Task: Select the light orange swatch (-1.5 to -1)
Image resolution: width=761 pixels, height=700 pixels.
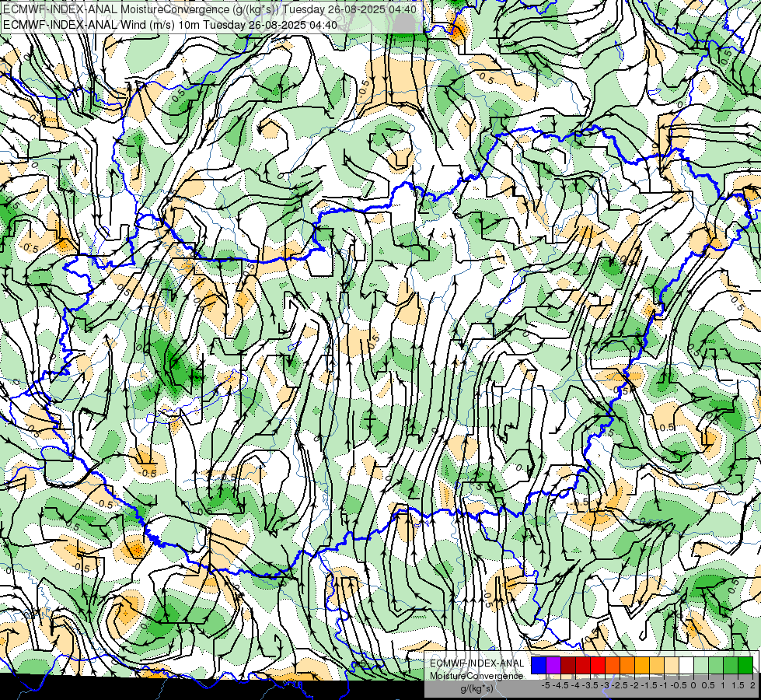Action: (x=657, y=665)
